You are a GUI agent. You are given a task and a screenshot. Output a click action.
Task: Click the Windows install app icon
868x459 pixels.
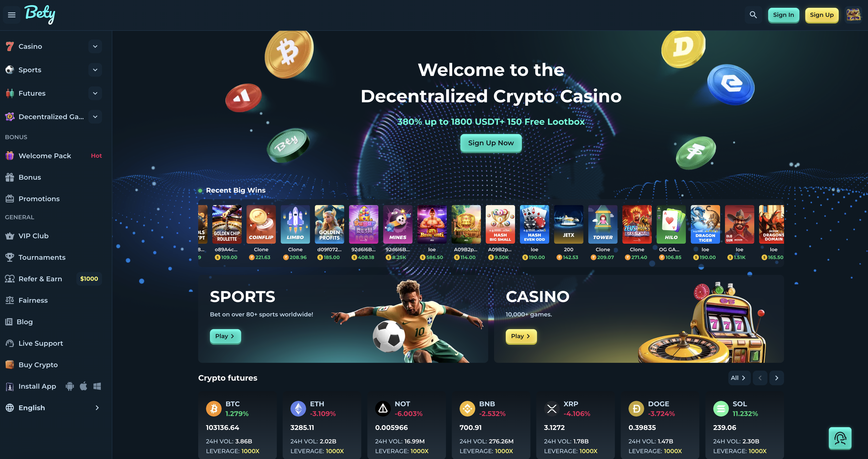(x=97, y=386)
